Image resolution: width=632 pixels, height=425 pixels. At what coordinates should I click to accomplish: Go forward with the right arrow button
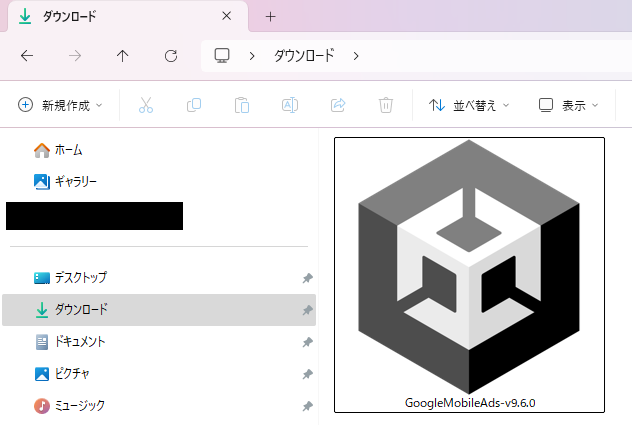[x=75, y=56]
